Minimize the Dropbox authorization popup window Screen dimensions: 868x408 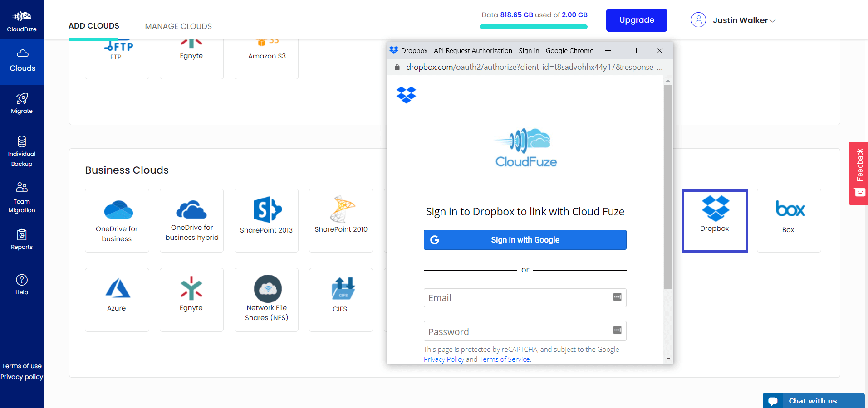(608, 51)
